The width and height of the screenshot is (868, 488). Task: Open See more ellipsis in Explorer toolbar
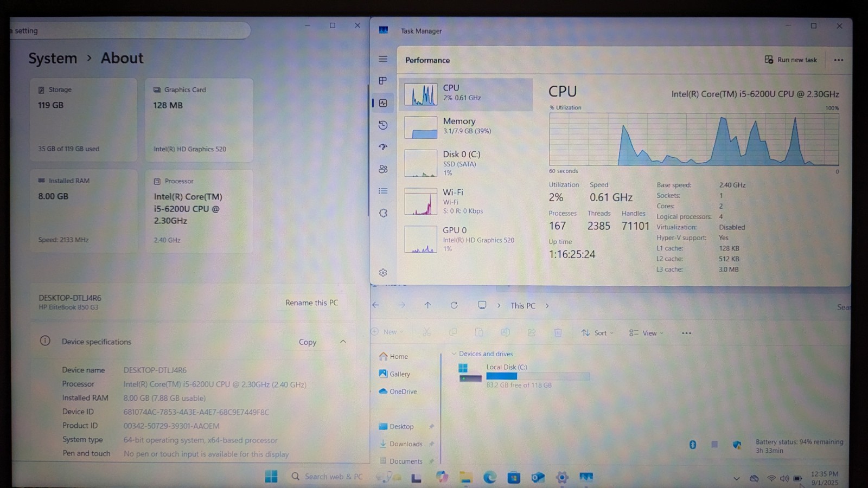coord(686,333)
